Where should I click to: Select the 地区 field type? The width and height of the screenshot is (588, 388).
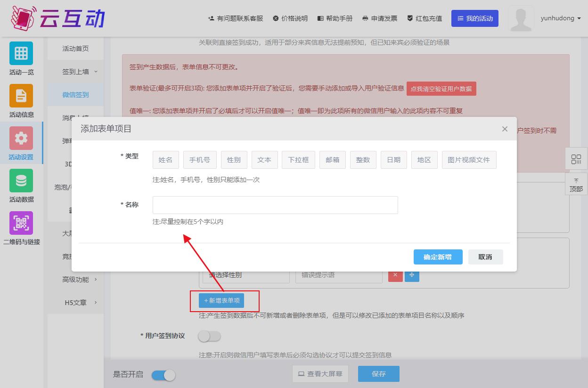click(x=424, y=160)
